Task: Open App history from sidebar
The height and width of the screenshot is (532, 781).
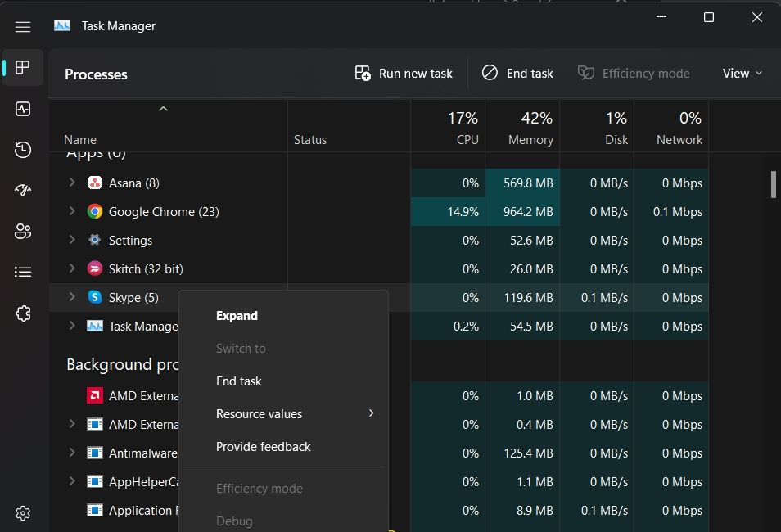Action: (x=23, y=149)
